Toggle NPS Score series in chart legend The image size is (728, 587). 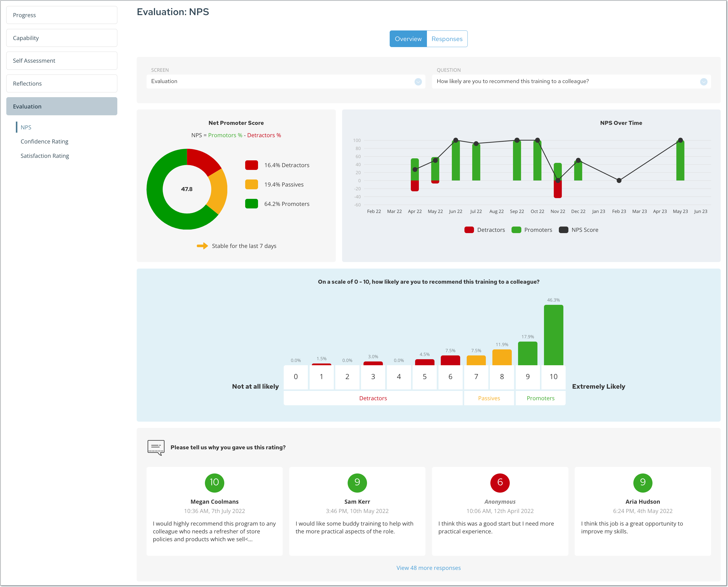point(578,230)
